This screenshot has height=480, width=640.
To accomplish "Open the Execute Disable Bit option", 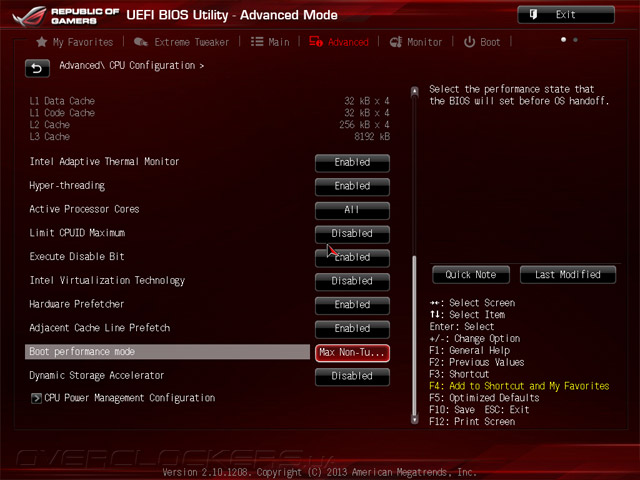I will click(352, 258).
